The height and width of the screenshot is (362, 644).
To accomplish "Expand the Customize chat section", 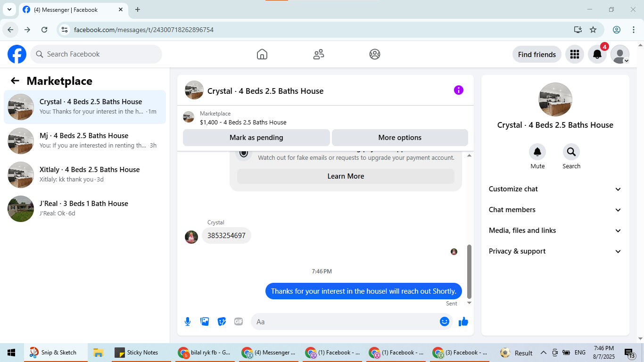I will 555,189.
